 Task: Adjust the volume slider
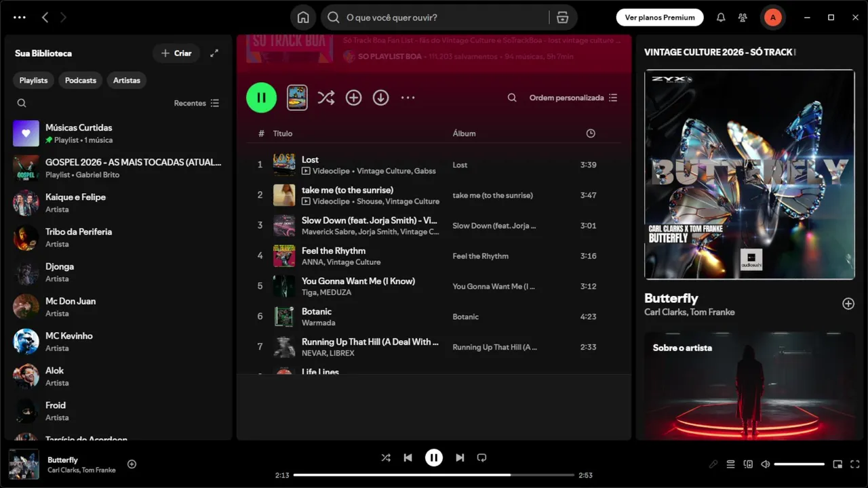pos(800,464)
